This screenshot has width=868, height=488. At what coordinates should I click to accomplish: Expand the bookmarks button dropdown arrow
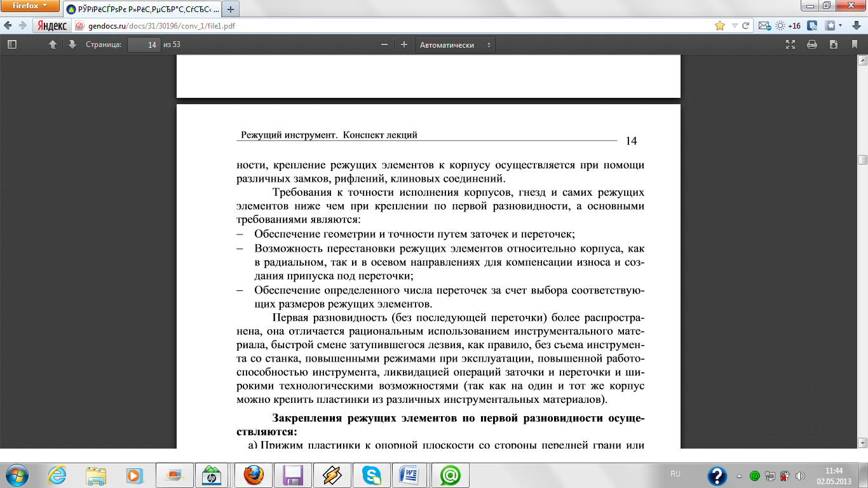point(840,26)
